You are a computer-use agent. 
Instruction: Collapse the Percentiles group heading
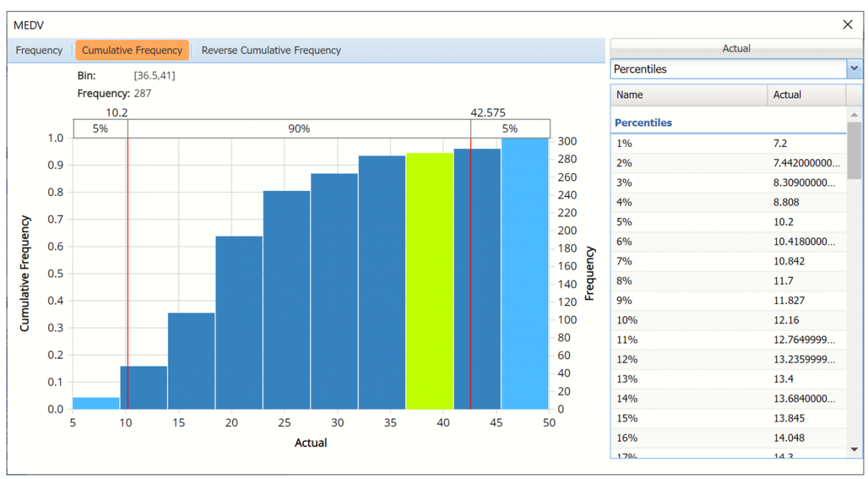tap(643, 123)
